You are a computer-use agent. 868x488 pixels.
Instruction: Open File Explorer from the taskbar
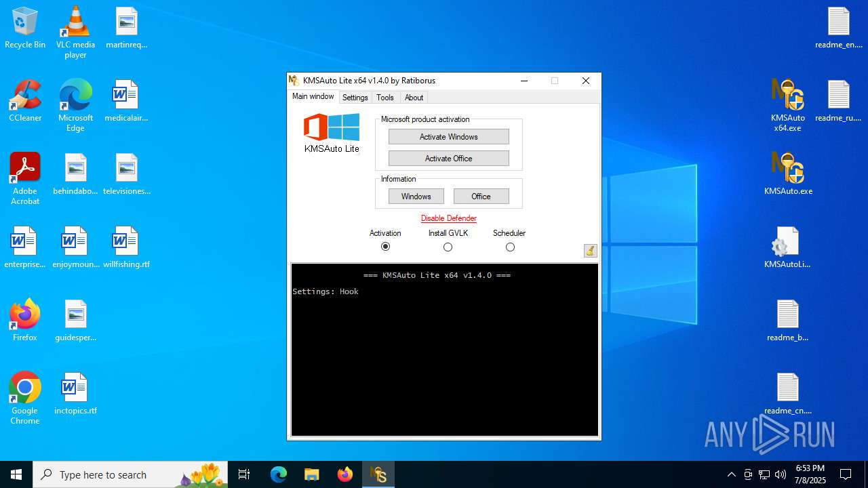tap(311, 474)
